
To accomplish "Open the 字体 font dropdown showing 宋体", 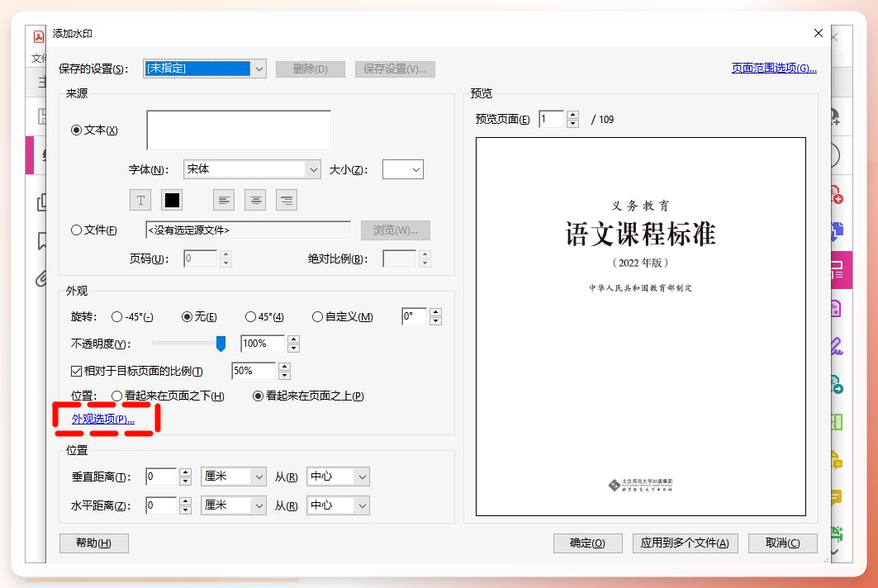I will (x=252, y=169).
